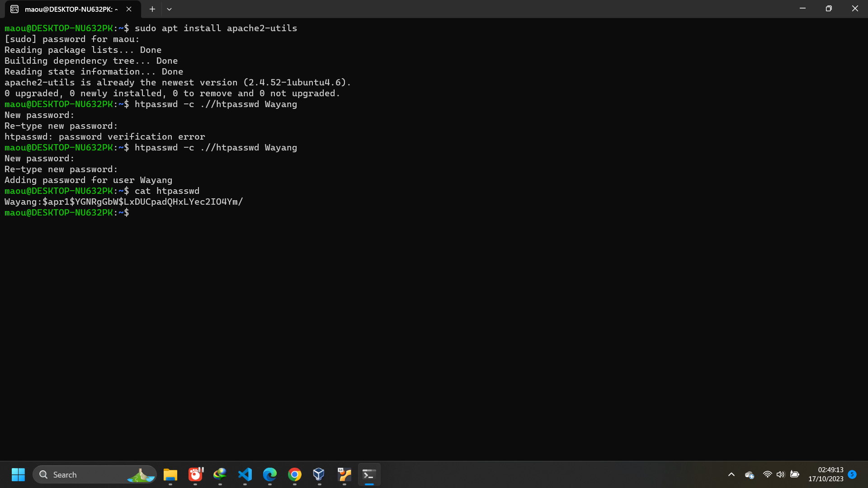Open VS Code from the taskbar
868x488 pixels.
coord(245,475)
